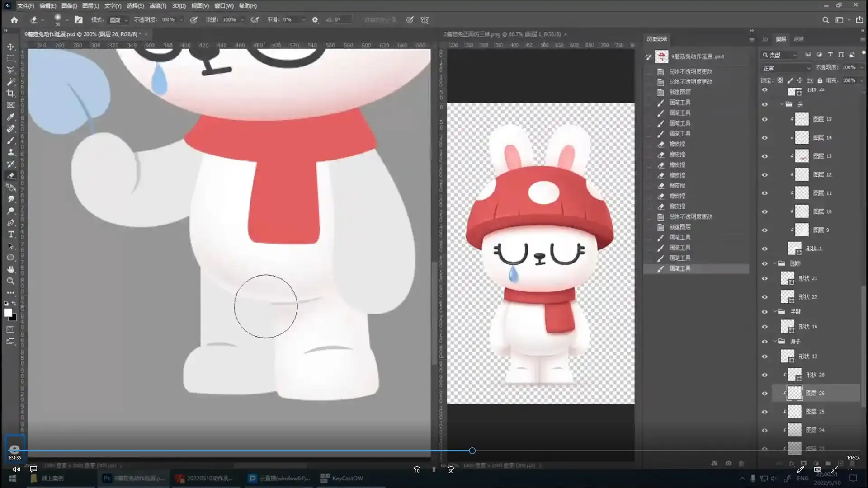
Task: Click the 总体不透明度更改 history state
Action: [x=690, y=71]
